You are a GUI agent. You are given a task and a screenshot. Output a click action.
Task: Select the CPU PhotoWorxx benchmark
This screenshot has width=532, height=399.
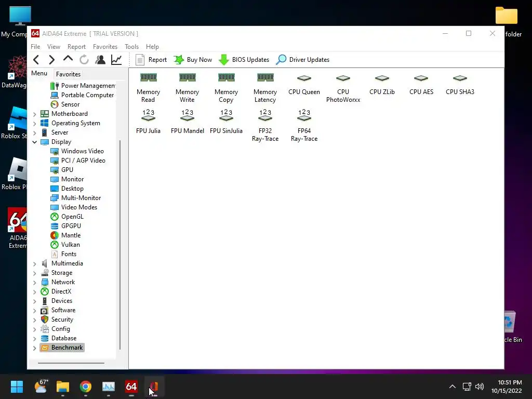tap(343, 88)
